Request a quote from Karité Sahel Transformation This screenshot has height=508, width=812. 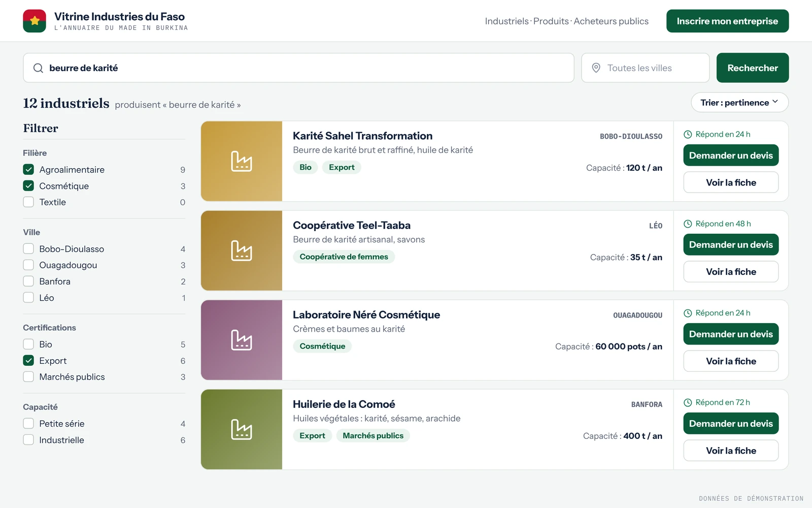731,155
